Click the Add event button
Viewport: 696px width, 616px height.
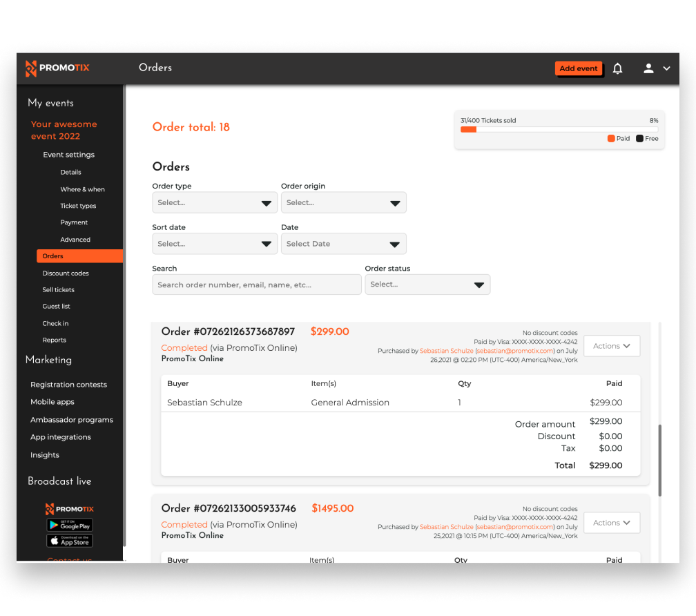point(579,68)
